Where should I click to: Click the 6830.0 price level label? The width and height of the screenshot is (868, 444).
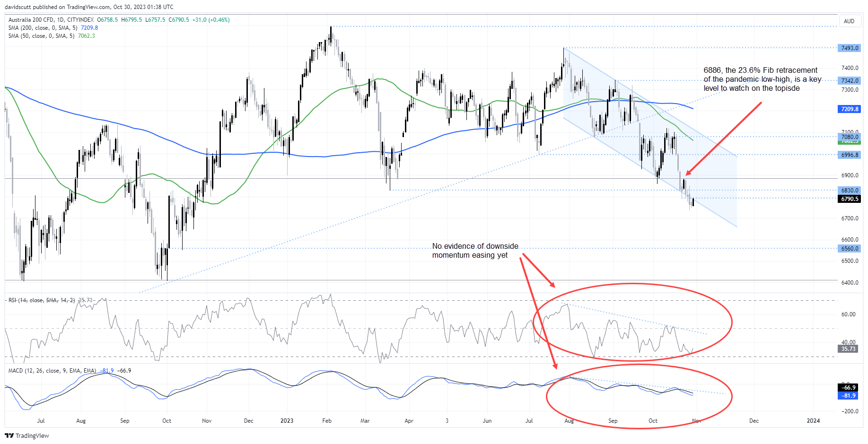[849, 191]
